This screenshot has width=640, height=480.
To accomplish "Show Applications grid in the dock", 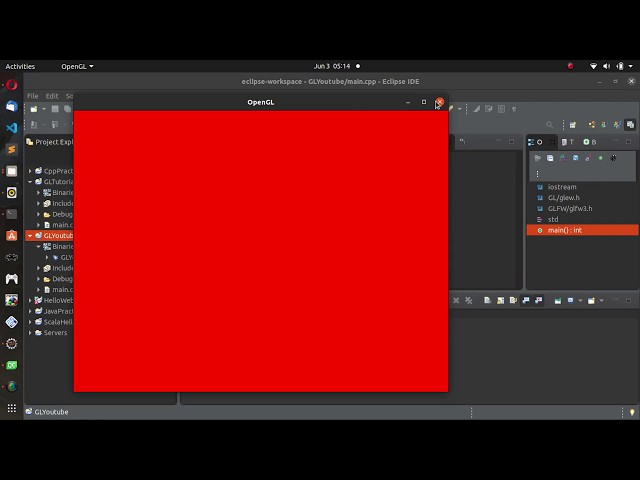I will tap(11, 408).
